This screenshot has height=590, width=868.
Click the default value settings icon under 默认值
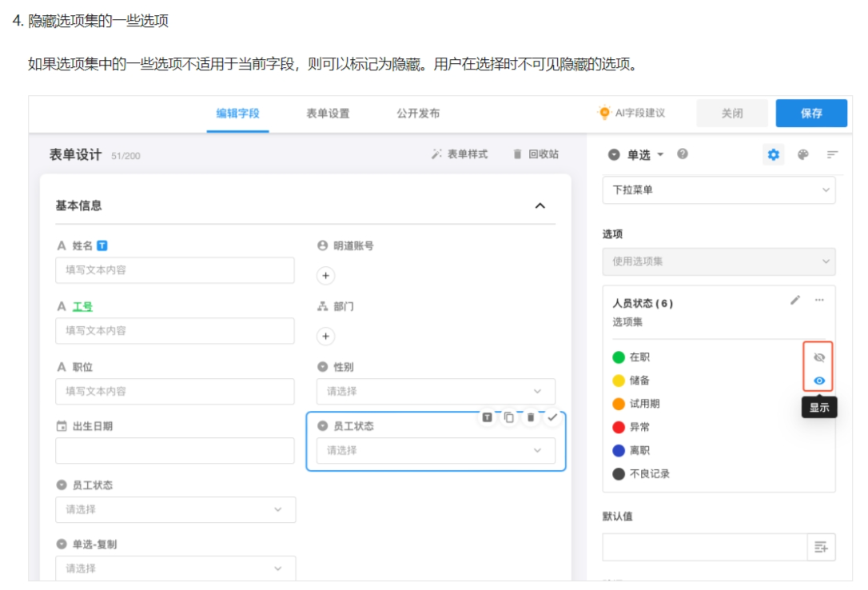pyautogui.click(x=821, y=548)
